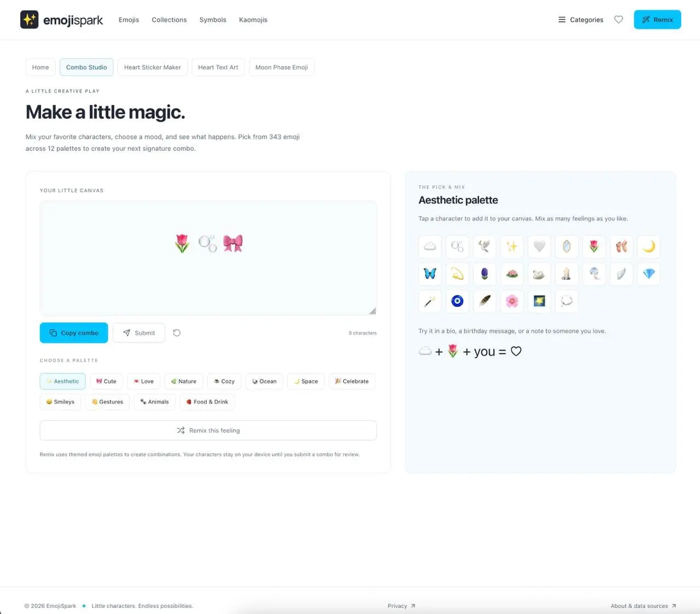Add the magic wand emoji to the canvas

tap(430, 301)
